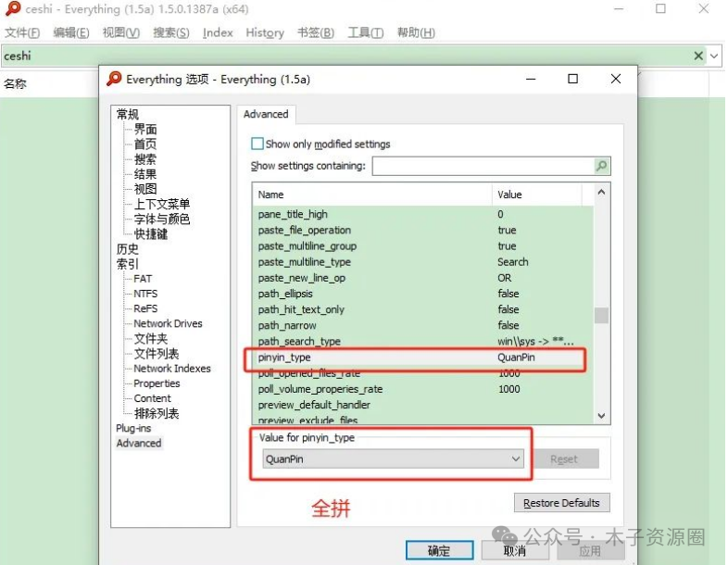Select the paste_new_line_op setting row

click(423, 278)
